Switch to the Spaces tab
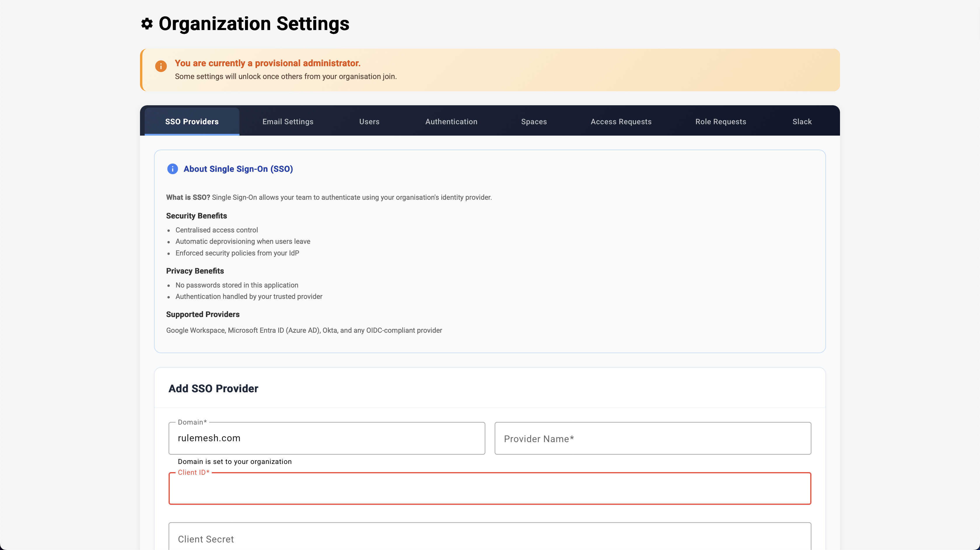 point(534,121)
